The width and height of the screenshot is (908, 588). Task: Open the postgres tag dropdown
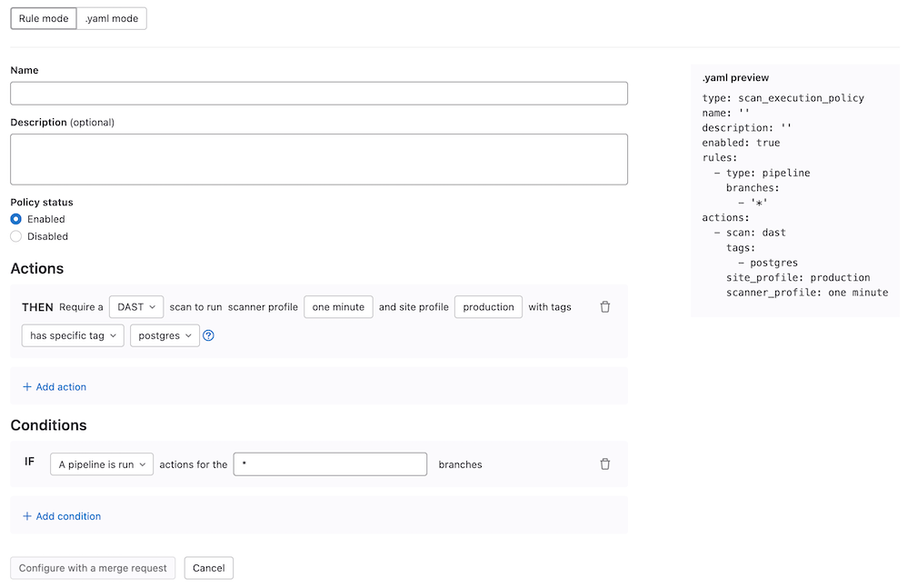click(165, 335)
